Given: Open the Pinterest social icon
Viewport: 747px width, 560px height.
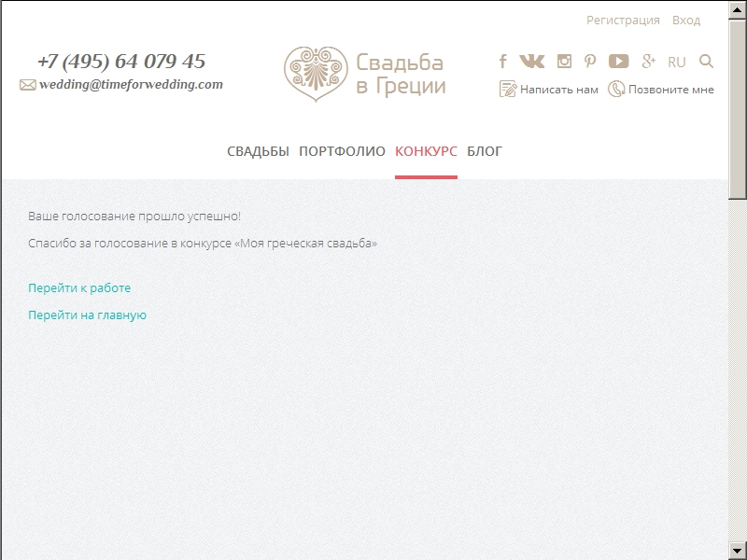Looking at the screenshot, I should pyautogui.click(x=590, y=62).
